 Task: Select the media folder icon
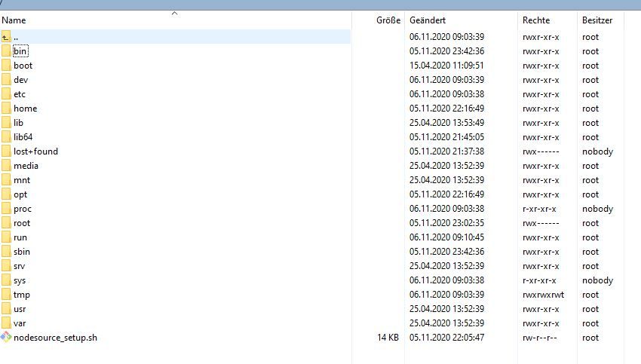[x=6, y=166]
